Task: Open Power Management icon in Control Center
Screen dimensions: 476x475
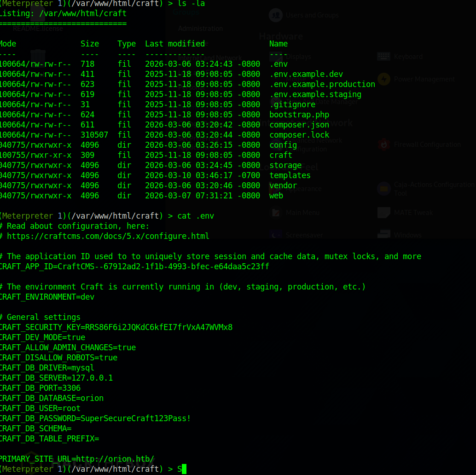Action: (384, 79)
